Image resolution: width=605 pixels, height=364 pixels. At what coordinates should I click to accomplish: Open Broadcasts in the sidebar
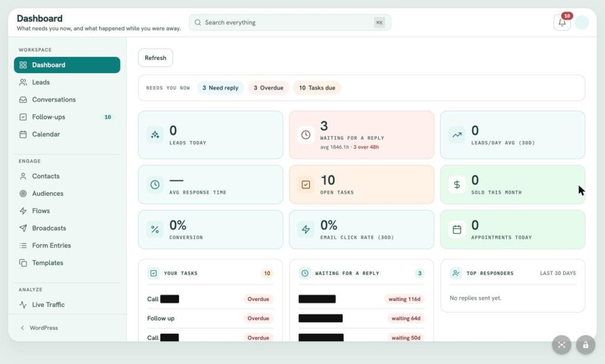click(67, 228)
